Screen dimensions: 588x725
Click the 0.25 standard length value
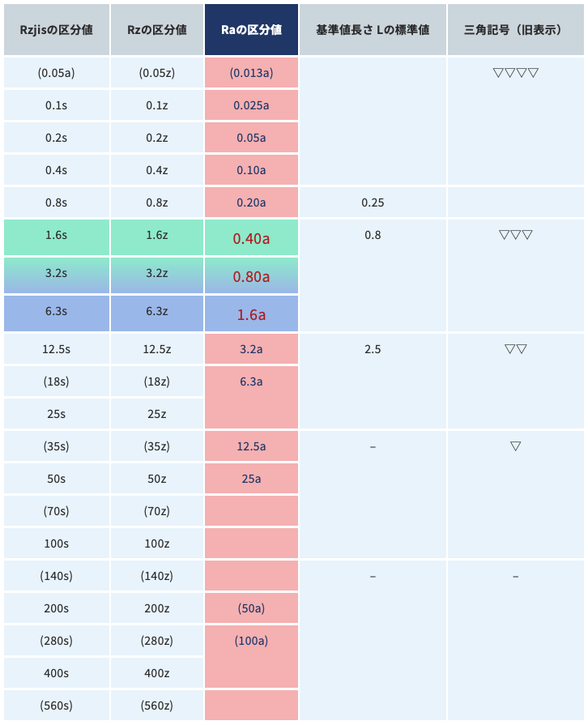point(373,203)
